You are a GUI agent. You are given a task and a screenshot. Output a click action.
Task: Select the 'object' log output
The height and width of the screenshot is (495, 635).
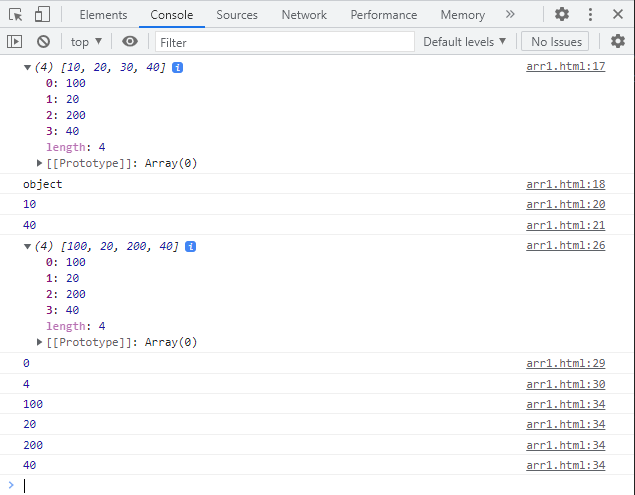(x=43, y=184)
